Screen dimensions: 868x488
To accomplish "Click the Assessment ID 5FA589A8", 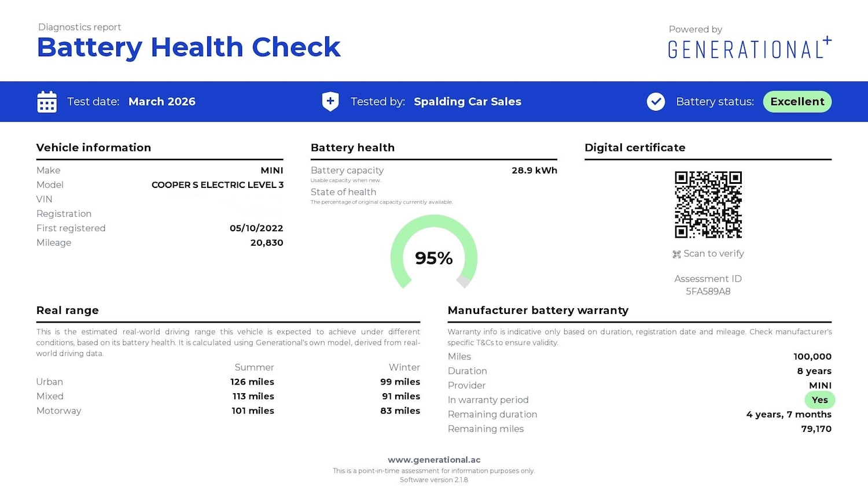I will (x=708, y=291).
